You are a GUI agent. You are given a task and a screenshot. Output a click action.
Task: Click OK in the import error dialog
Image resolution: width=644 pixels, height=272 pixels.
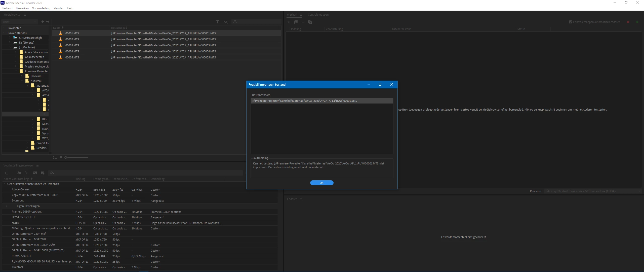point(321,183)
